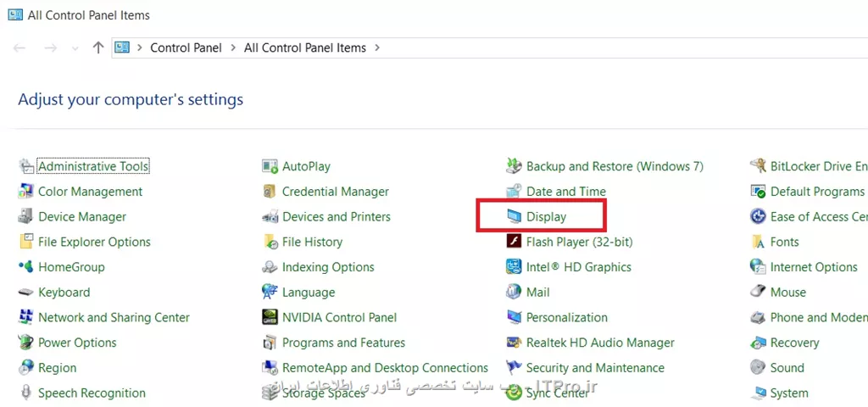868x407 pixels.
Task: Open the Storage Spaces link
Action: (324, 393)
